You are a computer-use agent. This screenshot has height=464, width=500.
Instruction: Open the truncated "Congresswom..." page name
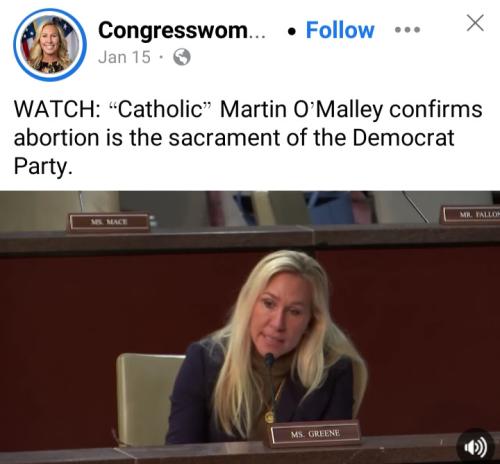point(182,30)
